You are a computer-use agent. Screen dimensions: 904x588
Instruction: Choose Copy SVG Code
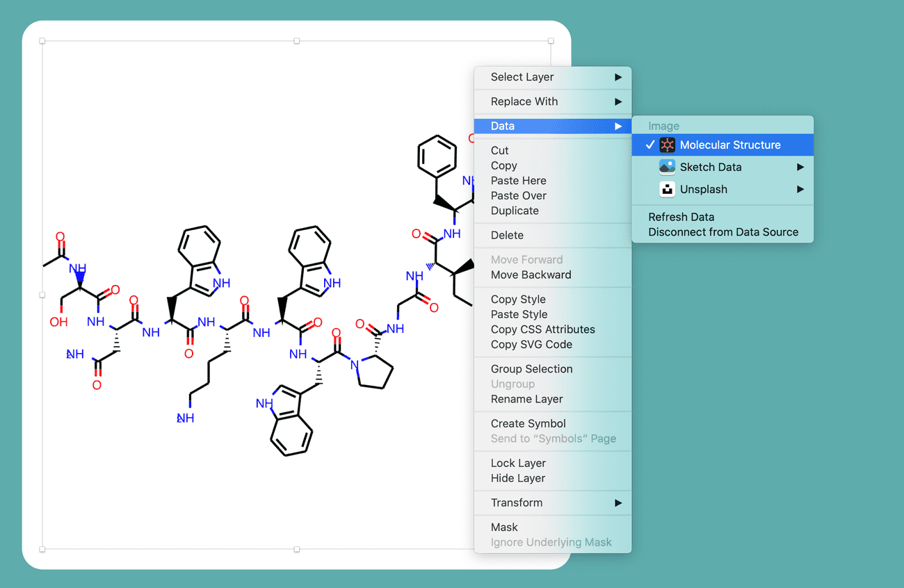tap(531, 345)
